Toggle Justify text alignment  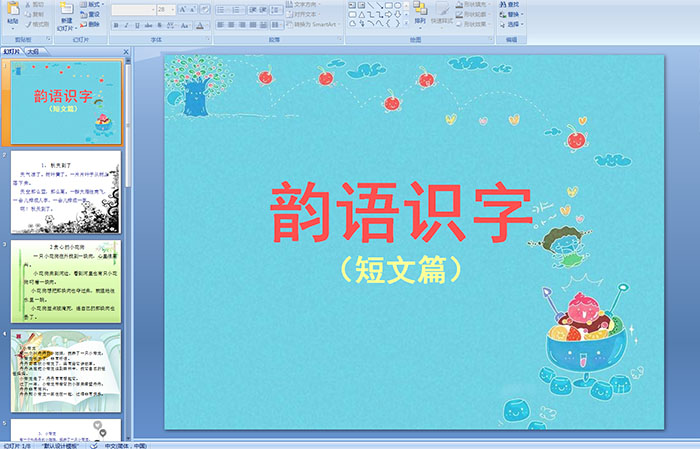coord(253,25)
